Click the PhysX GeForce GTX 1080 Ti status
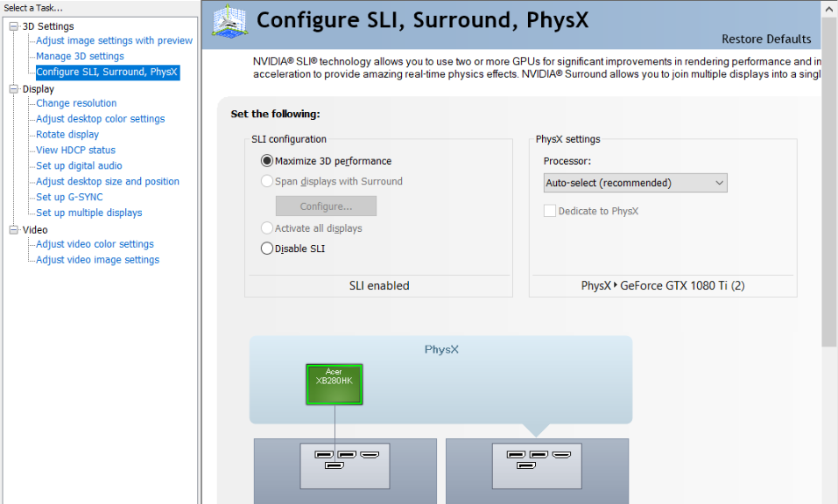Viewport: 838px width, 504px height. [663, 285]
